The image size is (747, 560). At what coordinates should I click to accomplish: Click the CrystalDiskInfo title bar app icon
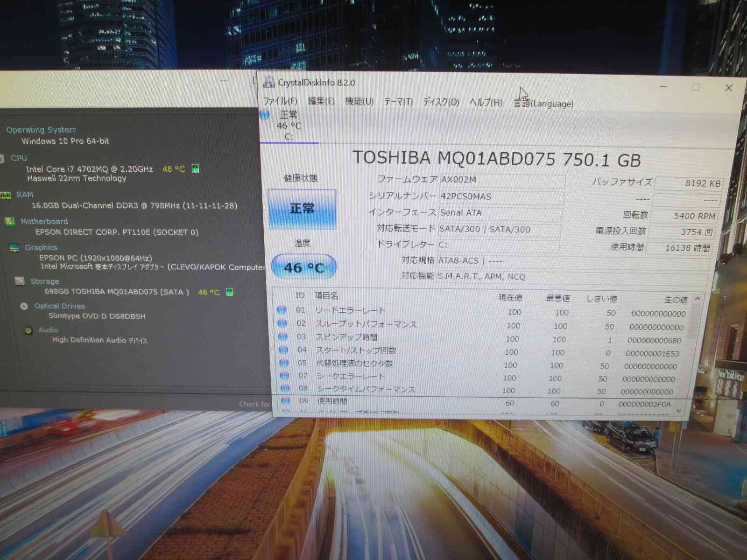click(268, 83)
